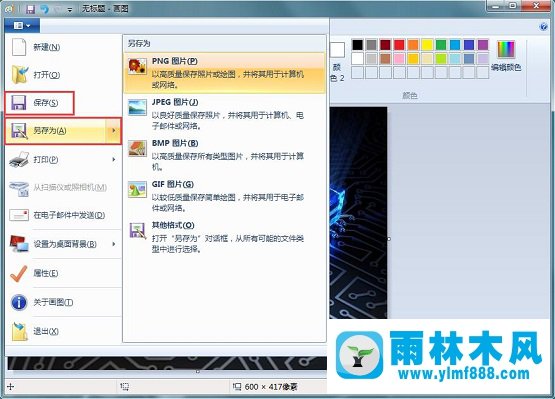Click the orange checkmark icon for 属性
Viewport: 555px width, 399px height.
19,273
